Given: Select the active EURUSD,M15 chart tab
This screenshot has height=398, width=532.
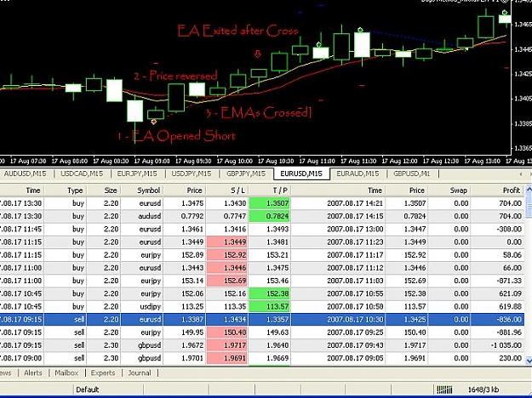Looking at the screenshot, I should point(301,174).
